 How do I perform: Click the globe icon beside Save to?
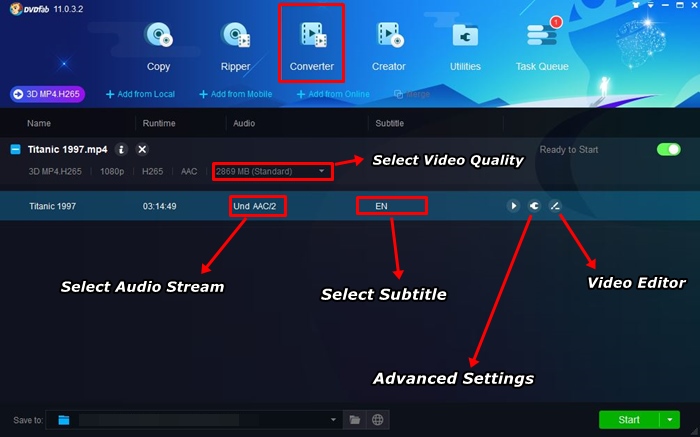pyautogui.click(x=378, y=420)
